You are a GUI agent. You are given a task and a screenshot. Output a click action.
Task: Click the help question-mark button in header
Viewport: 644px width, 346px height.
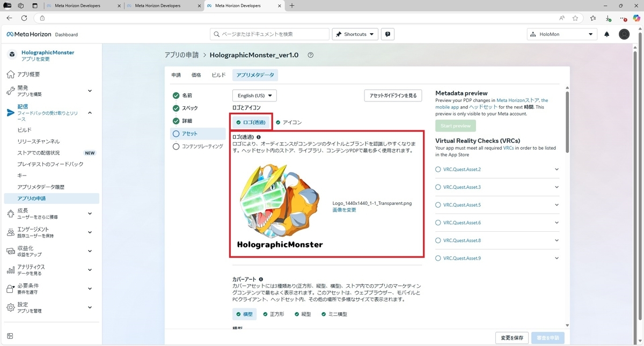pos(387,34)
